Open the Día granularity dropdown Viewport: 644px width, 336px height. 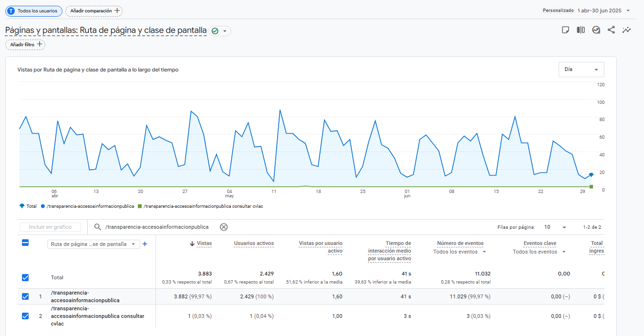tap(581, 70)
